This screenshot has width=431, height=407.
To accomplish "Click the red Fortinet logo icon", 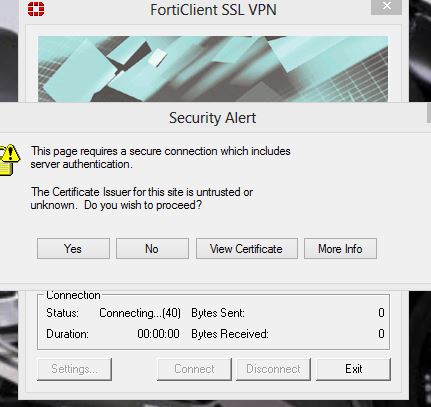I will (36, 9).
